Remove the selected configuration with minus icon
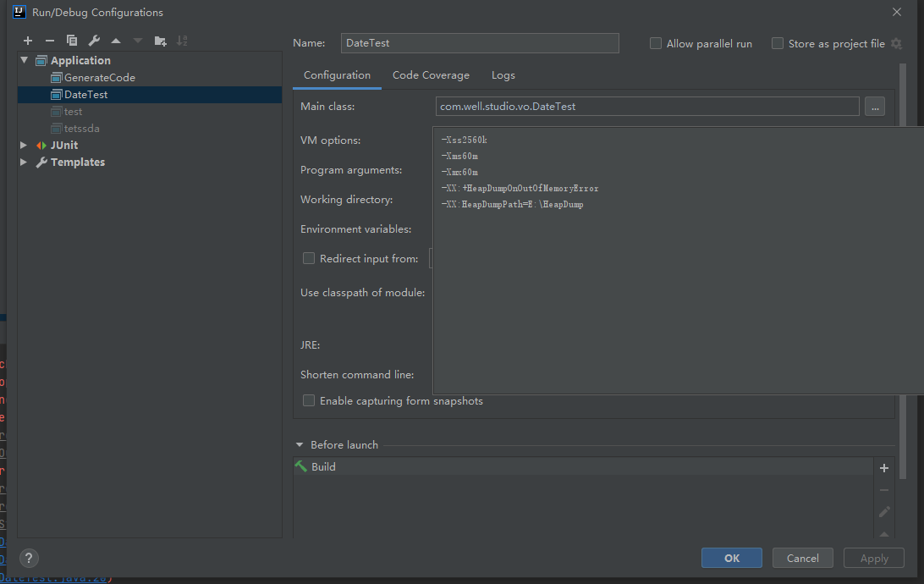The height and width of the screenshot is (584, 924). pyautogui.click(x=49, y=41)
